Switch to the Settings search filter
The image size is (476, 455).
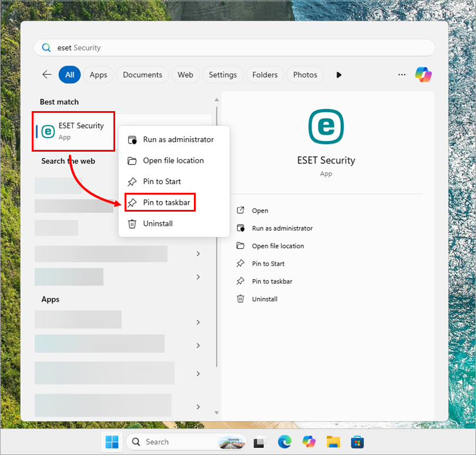tap(223, 75)
